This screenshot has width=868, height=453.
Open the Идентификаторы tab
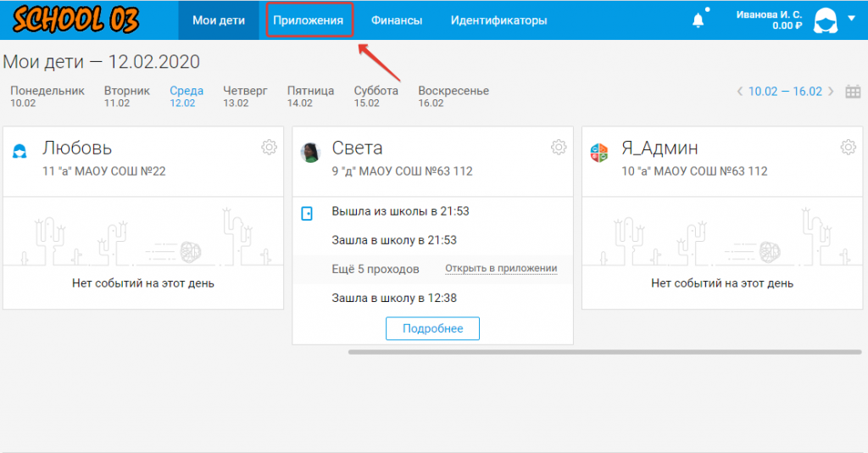498,20
